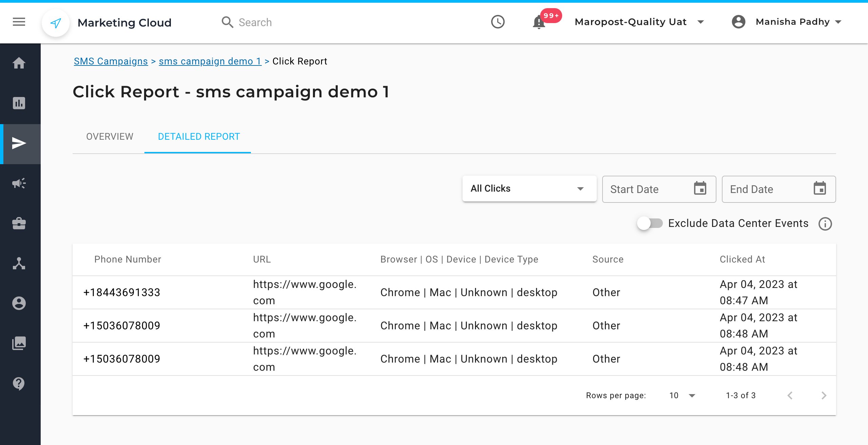Click the megaphone sidebar icon

tap(19, 183)
